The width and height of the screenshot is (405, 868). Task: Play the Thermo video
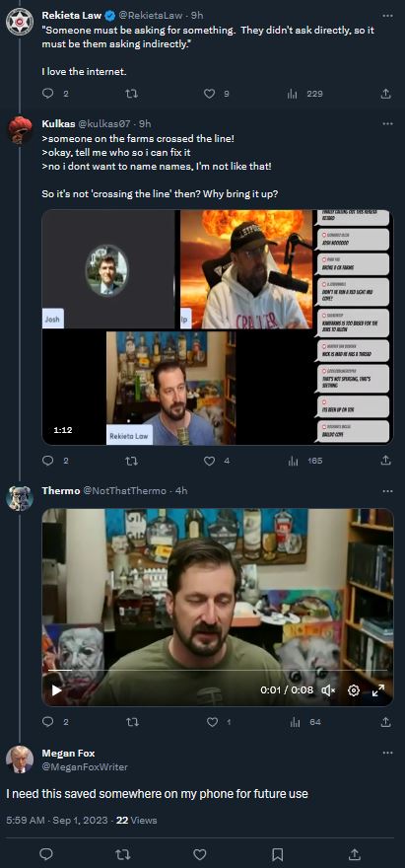point(56,690)
